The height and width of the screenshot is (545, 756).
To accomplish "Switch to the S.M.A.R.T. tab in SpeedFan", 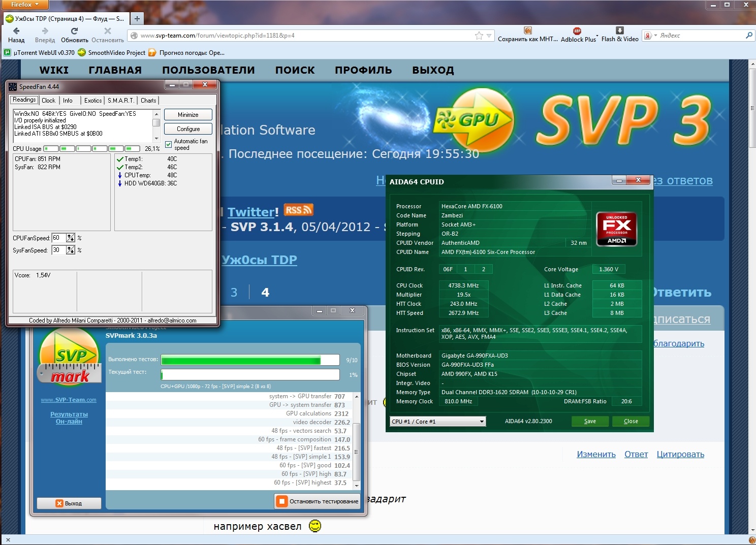I will click(121, 101).
